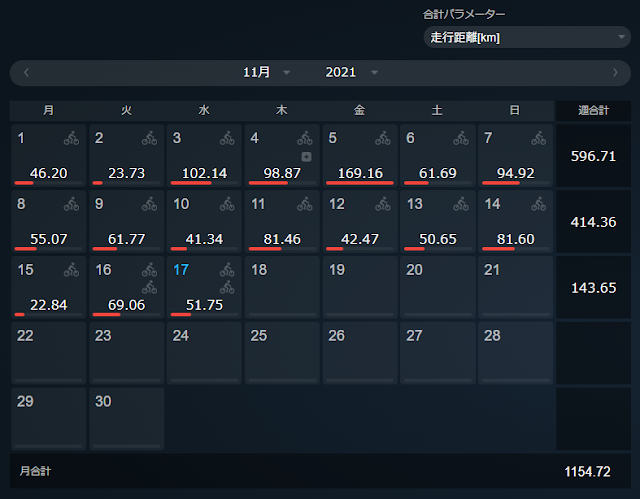
Task: Select the 23.73 distance on day 2
Action: pyautogui.click(x=127, y=173)
